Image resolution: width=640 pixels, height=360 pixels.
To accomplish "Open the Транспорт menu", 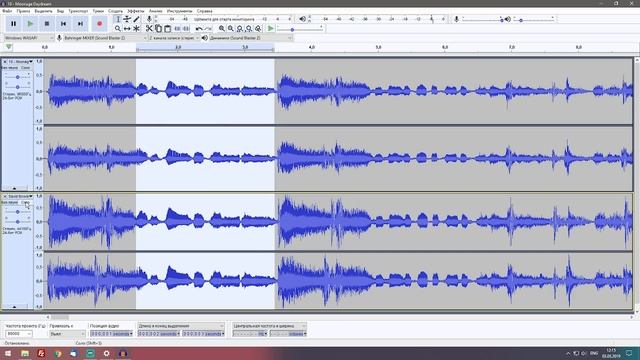I will coord(78,11).
